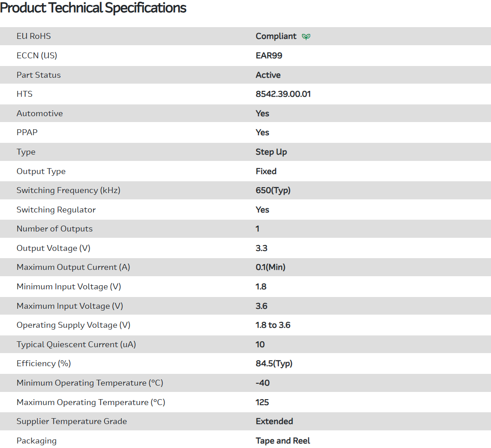Select the HTS code 8542.39.00.01
Screen dimensions: 491x448
pyautogui.click(x=283, y=94)
